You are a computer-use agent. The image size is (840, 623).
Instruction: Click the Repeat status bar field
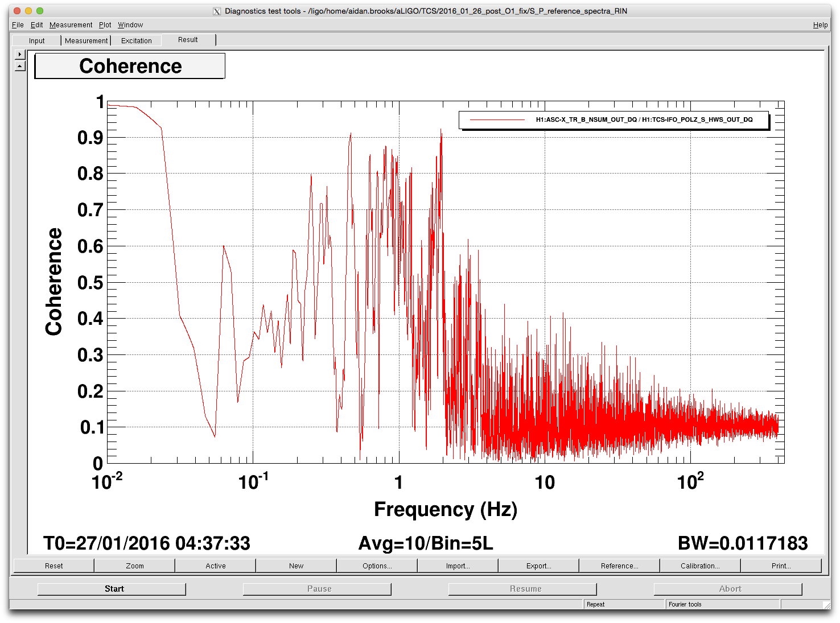624,604
